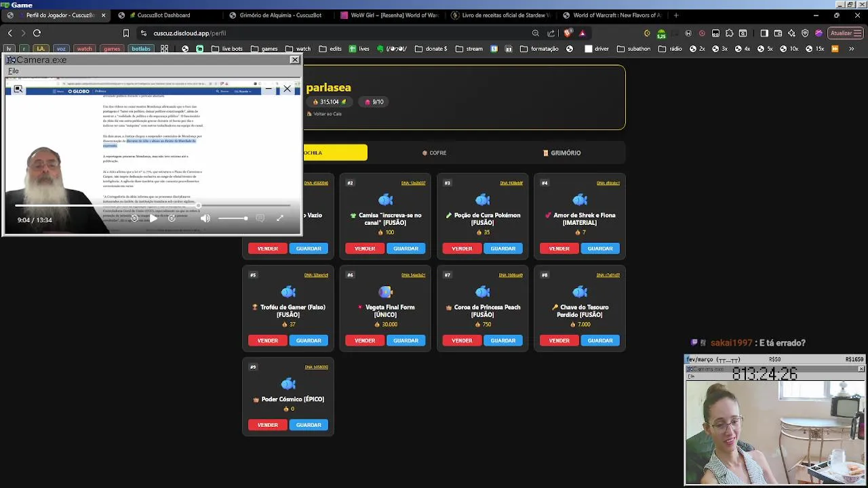The width and height of the screenshot is (868, 488).
Task: Show more bookmarks chevron
Action: coord(852,48)
